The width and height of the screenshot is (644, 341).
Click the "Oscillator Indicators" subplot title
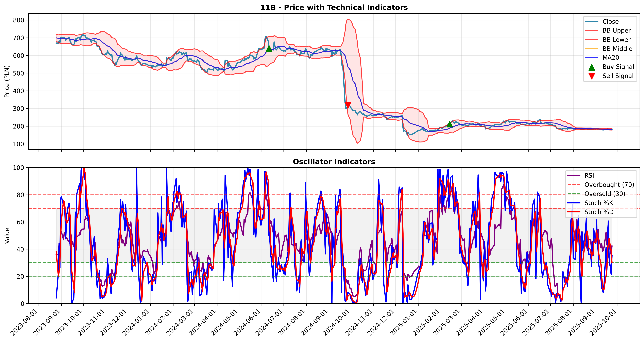[334, 162]
